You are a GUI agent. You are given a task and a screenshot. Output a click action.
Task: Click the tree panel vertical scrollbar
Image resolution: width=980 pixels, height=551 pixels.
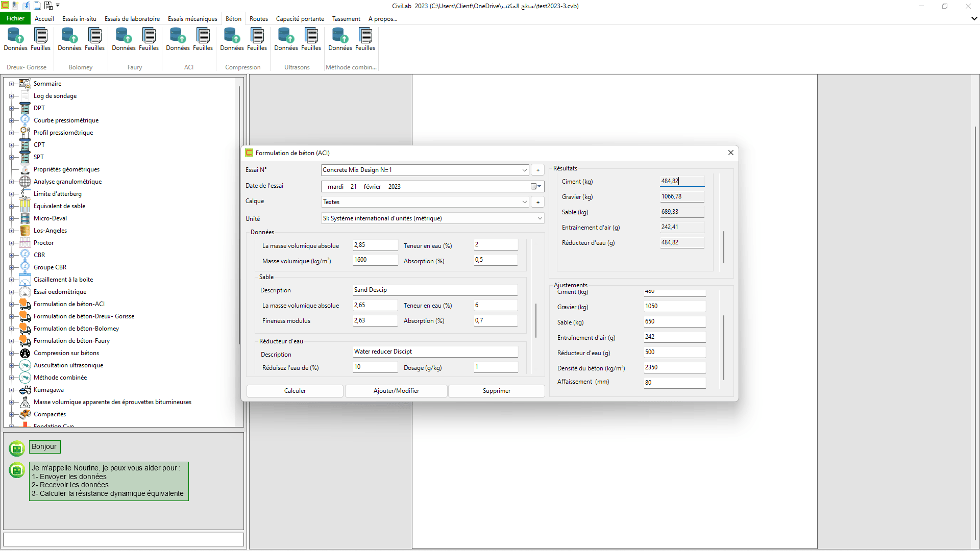239,214
